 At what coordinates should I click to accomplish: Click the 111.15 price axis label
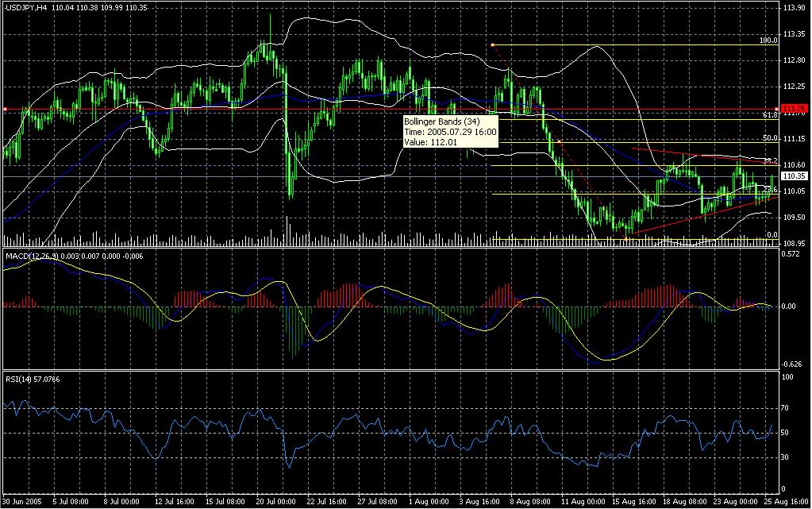click(795, 139)
